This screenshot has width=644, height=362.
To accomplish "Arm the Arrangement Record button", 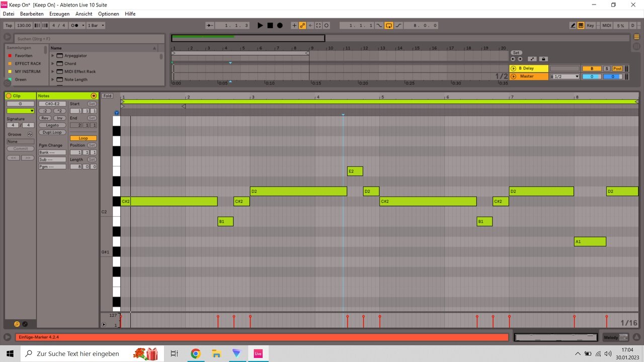I will tap(280, 25).
